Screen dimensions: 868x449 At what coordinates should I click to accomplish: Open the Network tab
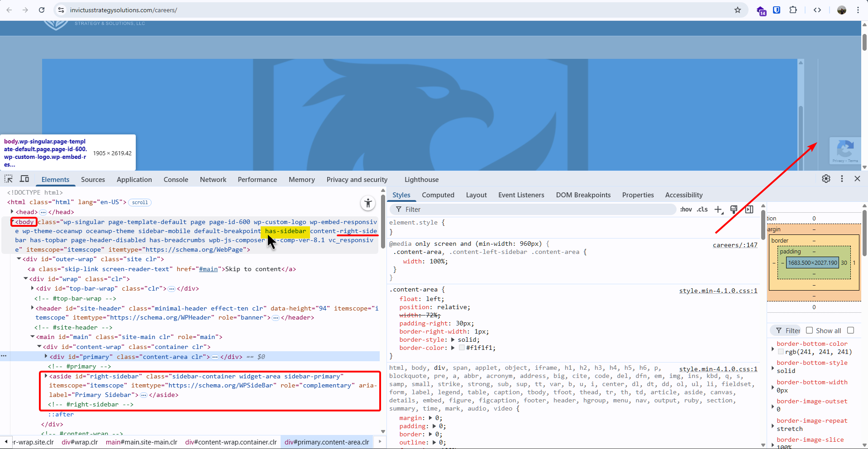[213, 179]
